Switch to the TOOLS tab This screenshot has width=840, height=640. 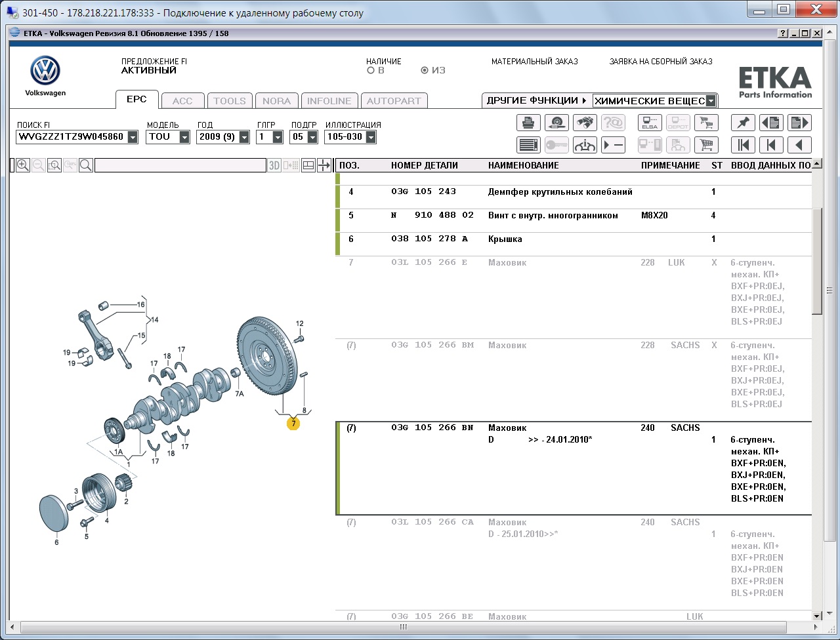tap(230, 101)
